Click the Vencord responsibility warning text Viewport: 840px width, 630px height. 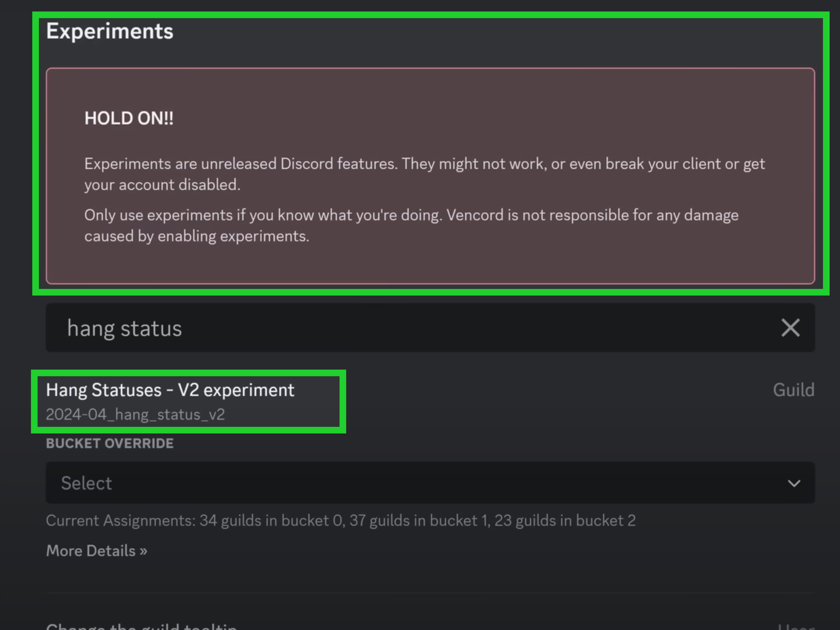coord(411,225)
